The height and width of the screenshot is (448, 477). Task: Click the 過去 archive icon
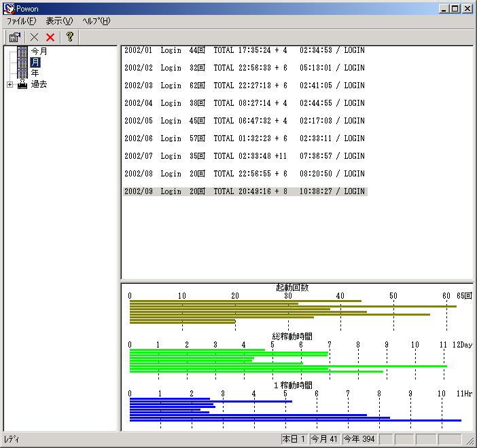point(22,84)
